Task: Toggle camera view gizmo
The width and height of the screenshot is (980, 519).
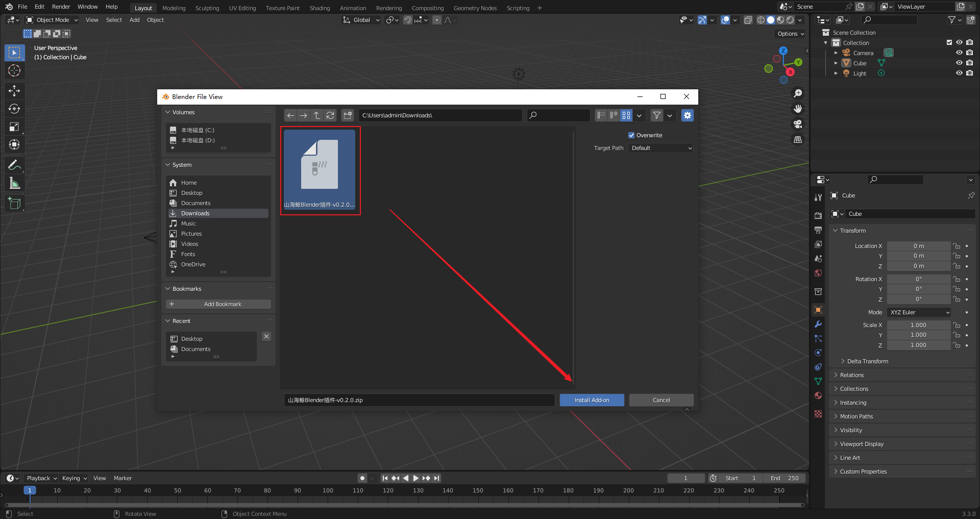Action: tap(798, 124)
